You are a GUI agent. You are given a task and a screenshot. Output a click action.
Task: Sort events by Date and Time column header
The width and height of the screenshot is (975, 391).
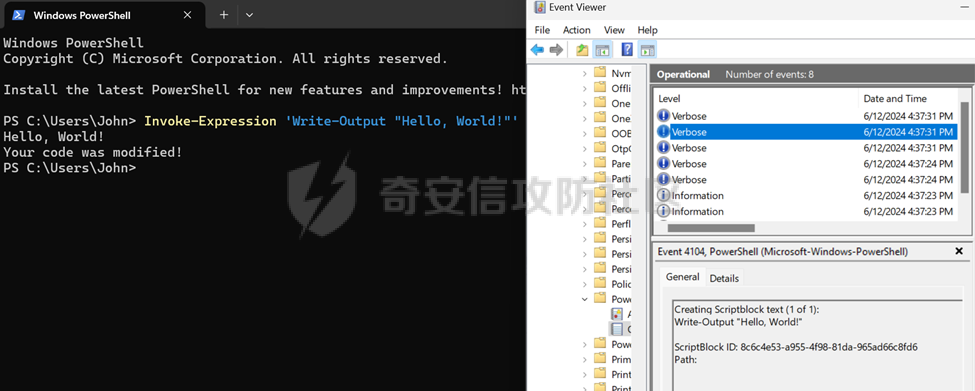[909, 98]
